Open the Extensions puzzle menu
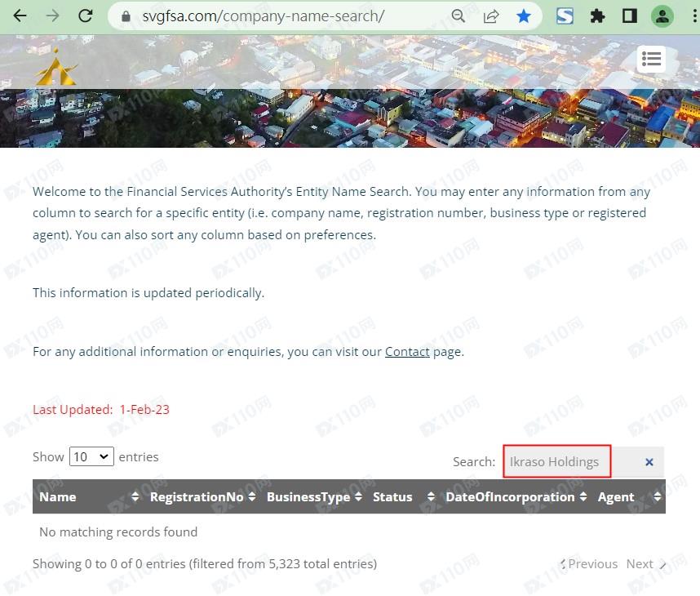The height and width of the screenshot is (596, 700). point(597,16)
